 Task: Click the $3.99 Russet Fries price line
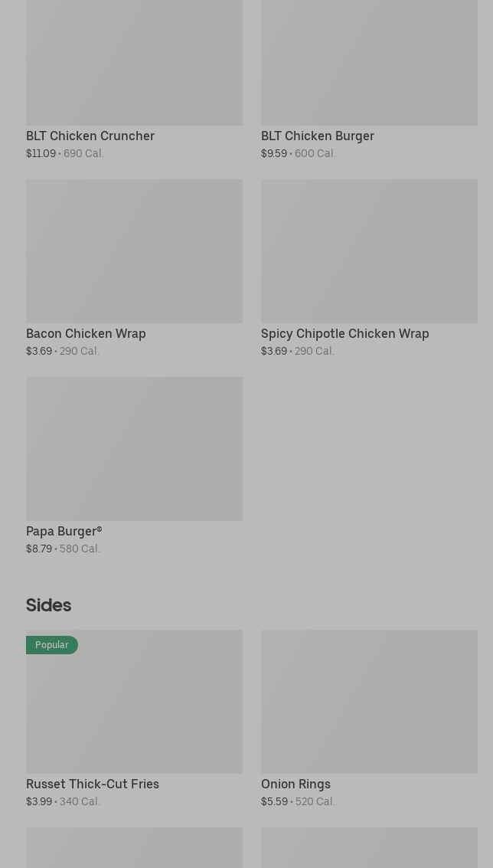click(x=63, y=801)
